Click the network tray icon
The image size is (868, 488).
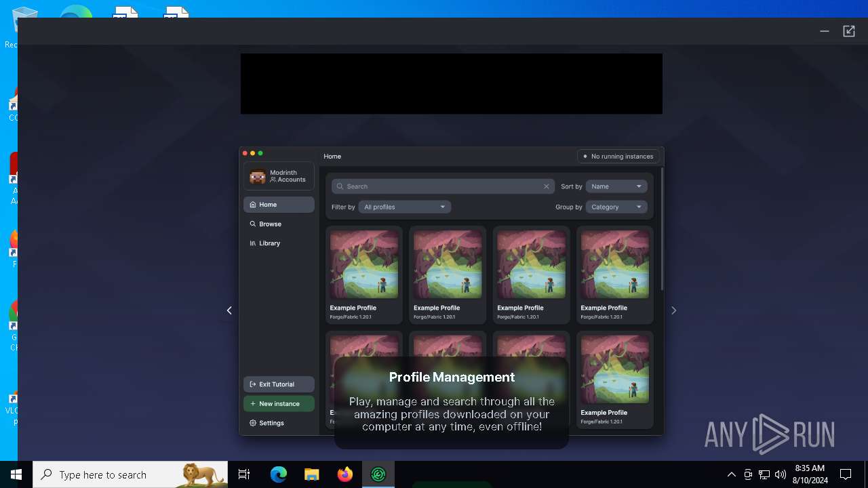point(764,474)
